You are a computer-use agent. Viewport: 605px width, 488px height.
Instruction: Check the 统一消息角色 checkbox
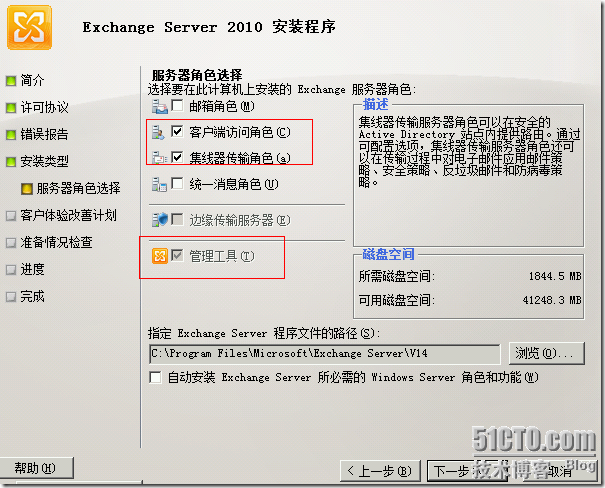177,183
